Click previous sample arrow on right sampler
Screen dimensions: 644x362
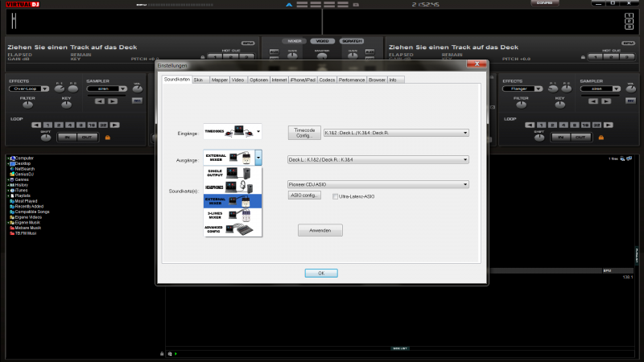tap(592, 101)
